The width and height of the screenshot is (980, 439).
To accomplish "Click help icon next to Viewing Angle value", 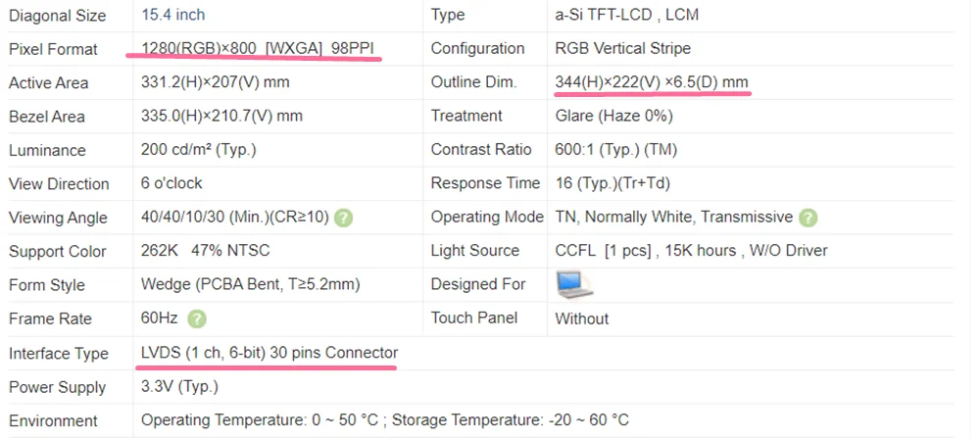I will tap(344, 219).
